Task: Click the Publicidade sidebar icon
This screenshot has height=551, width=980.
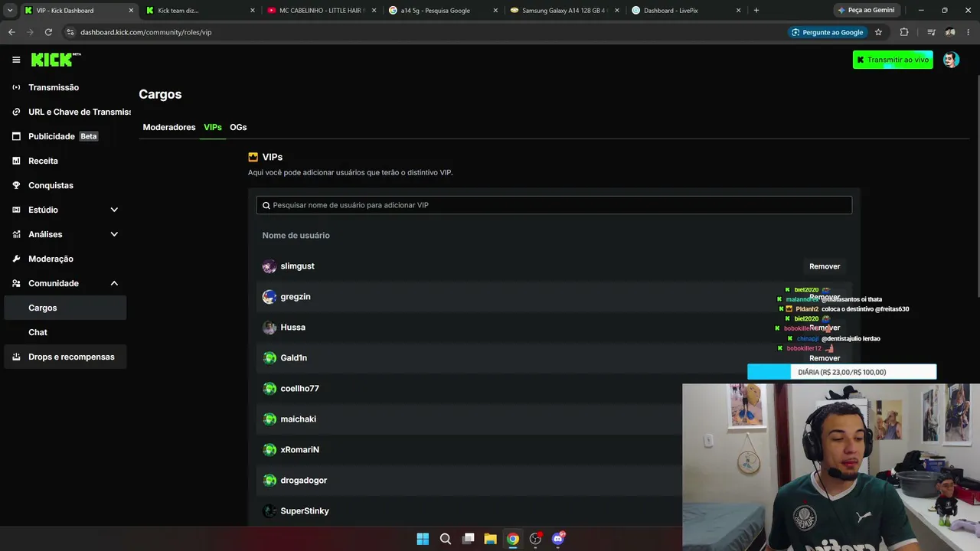Action: click(16, 136)
